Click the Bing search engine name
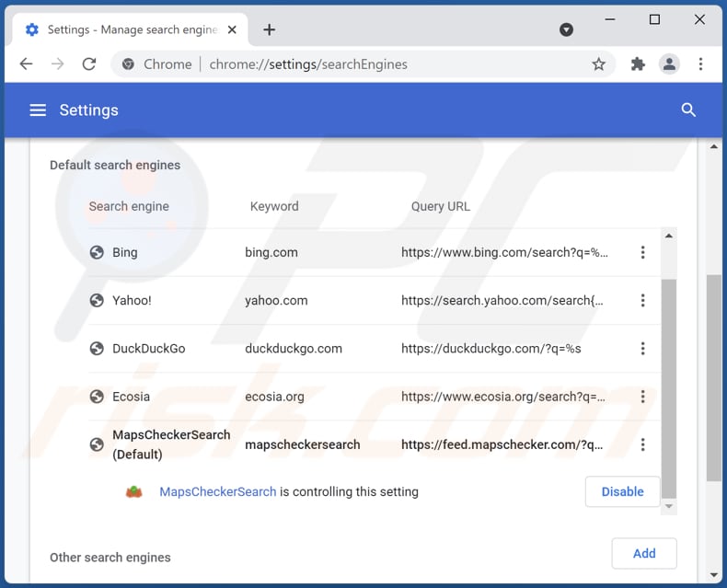Screen dimensions: 727x588 click(125, 252)
